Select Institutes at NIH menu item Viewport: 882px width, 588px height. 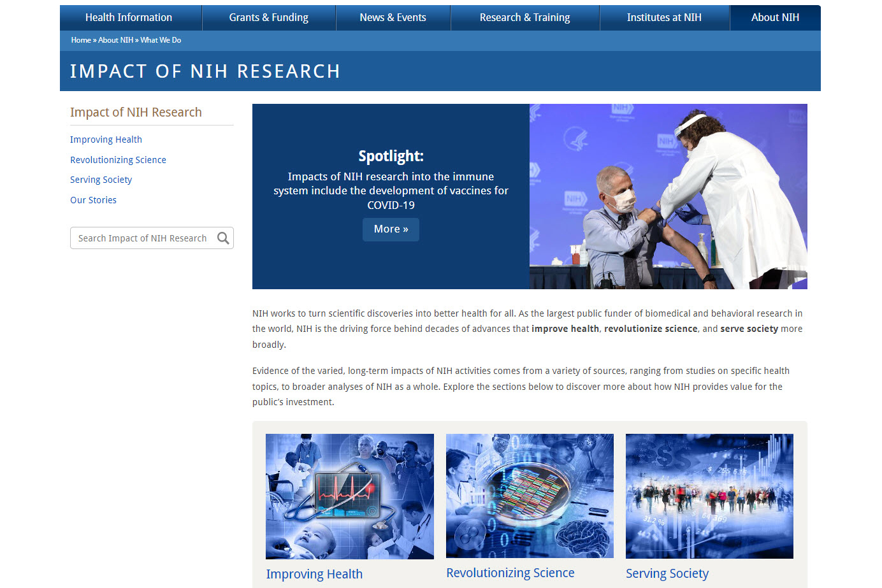pyautogui.click(x=664, y=17)
